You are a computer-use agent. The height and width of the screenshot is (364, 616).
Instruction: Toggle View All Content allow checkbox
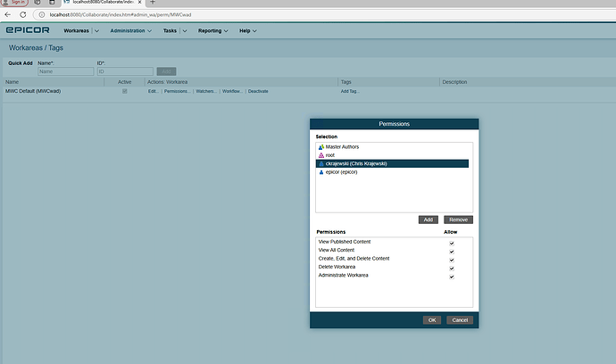(x=452, y=252)
